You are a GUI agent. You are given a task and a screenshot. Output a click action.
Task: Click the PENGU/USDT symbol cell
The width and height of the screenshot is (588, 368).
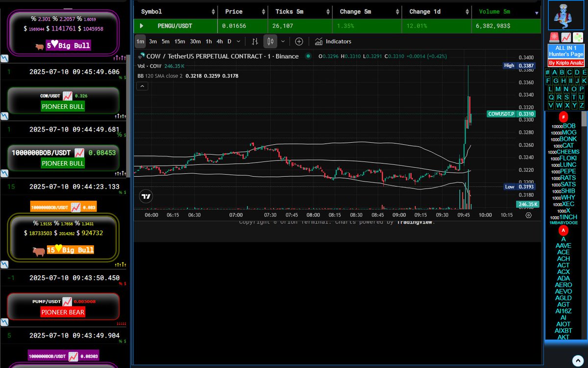click(176, 26)
